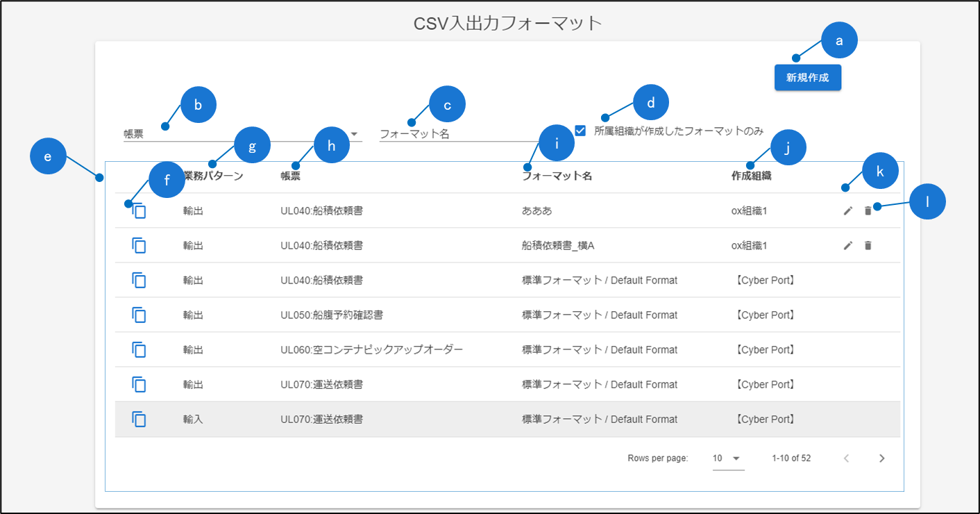Go to previous page of results

(x=846, y=458)
